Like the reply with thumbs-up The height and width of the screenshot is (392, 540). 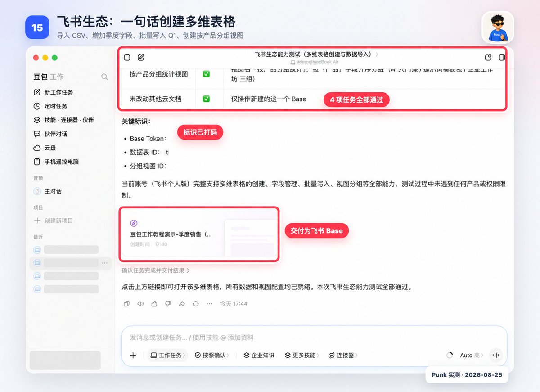pyautogui.click(x=154, y=304)
